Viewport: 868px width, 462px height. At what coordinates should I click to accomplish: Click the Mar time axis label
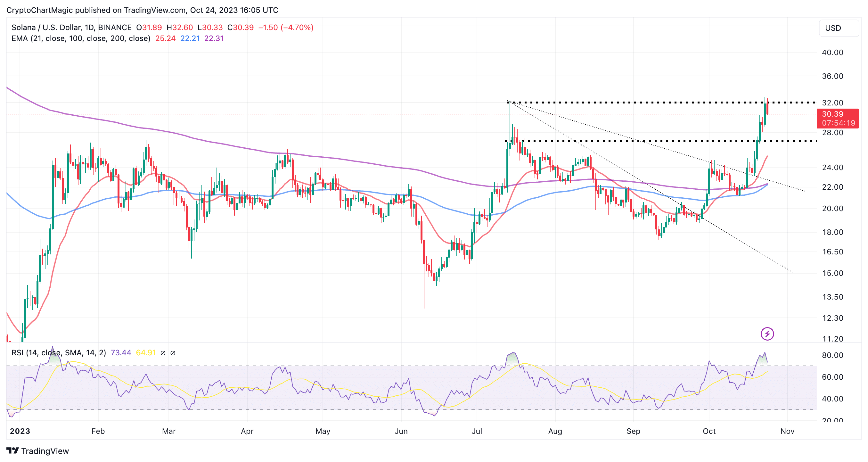coord(169,431)
